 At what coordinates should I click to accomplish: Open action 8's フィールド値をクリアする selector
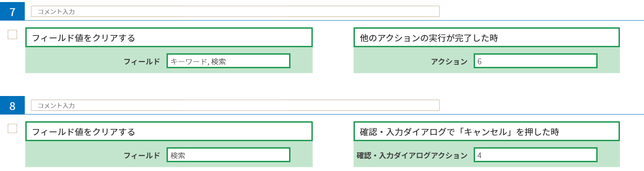point(169,132)
